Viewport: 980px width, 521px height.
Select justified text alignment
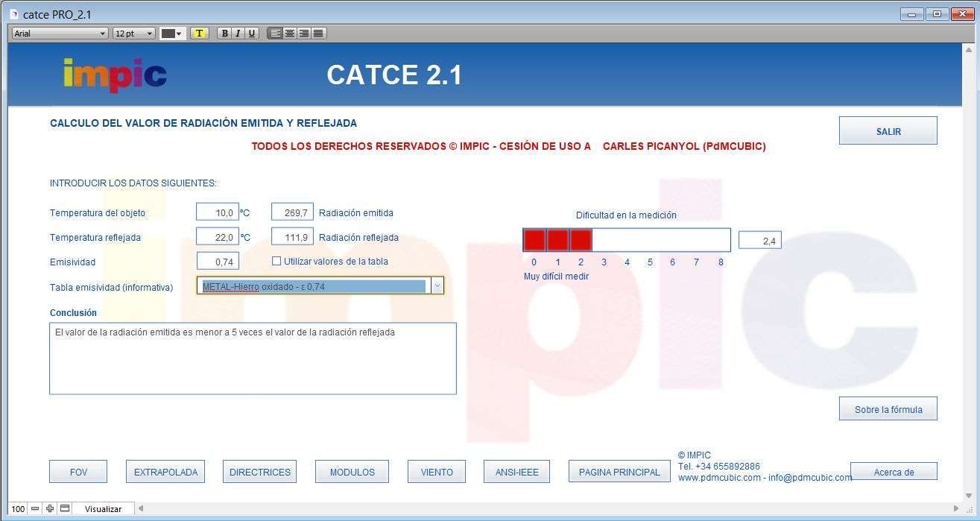click(317, 33)
